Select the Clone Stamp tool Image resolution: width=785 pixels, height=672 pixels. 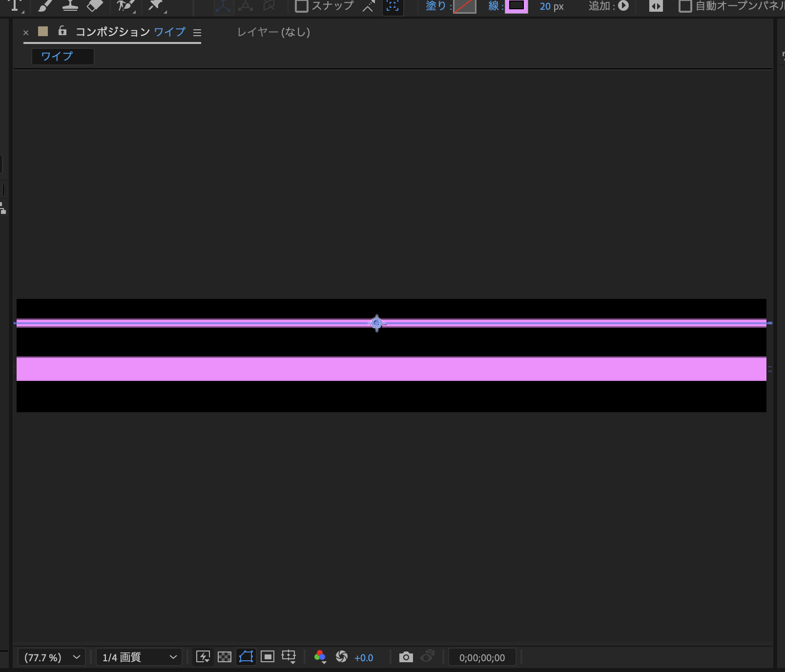pos(70,6)
